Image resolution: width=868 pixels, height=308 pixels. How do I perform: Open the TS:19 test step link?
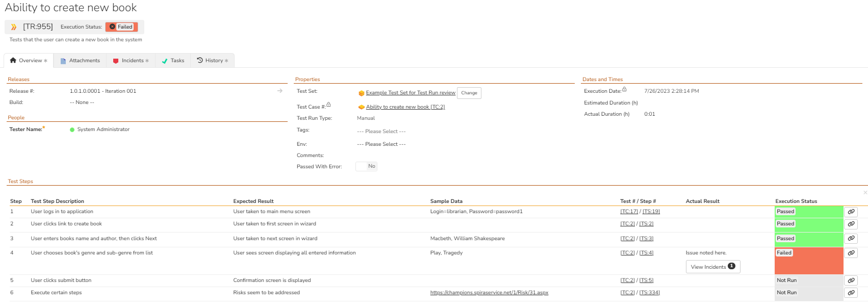click(651, 212)
